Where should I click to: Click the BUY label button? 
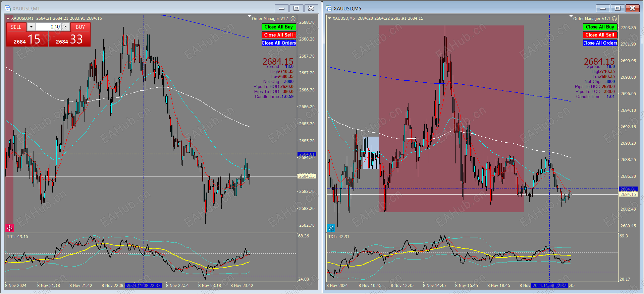point(80,27)
